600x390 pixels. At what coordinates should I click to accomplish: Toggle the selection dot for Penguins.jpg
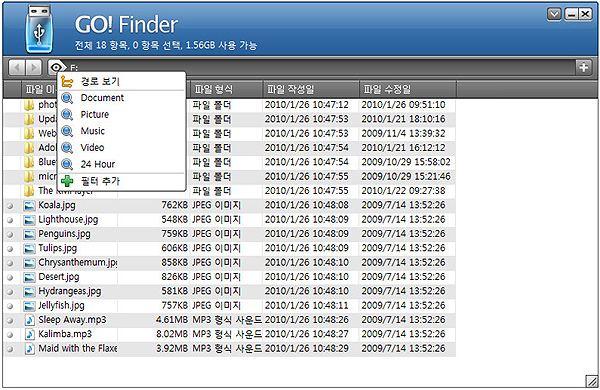click(x=10, y=235)
